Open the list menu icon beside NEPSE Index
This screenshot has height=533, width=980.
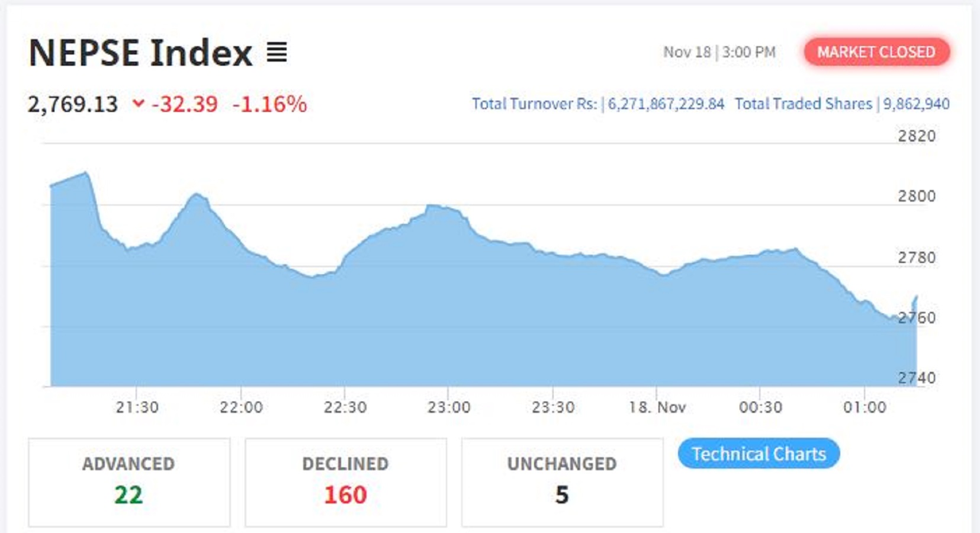click(x=277, y=53)
